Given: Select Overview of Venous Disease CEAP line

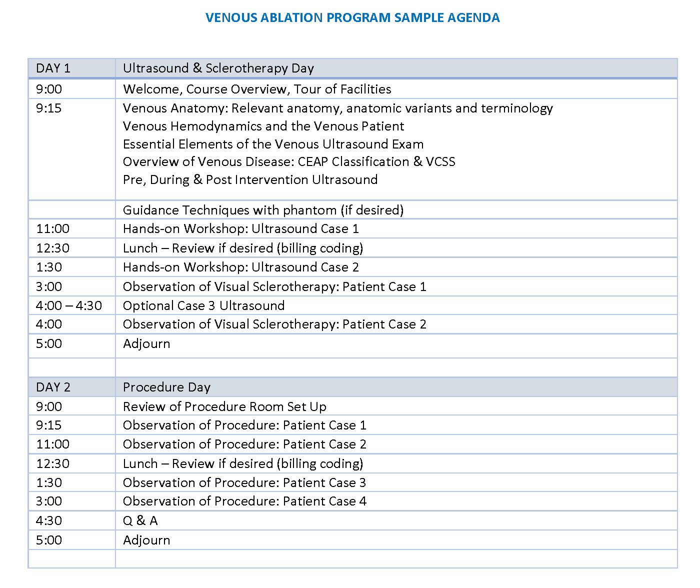Looking at the screenshot, I should [289, 161].
